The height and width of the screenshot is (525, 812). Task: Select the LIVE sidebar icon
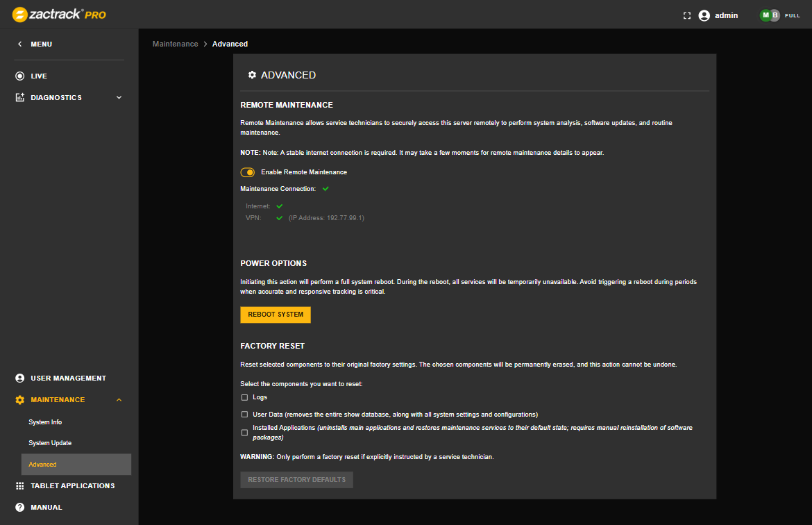[x=19, y=76]
